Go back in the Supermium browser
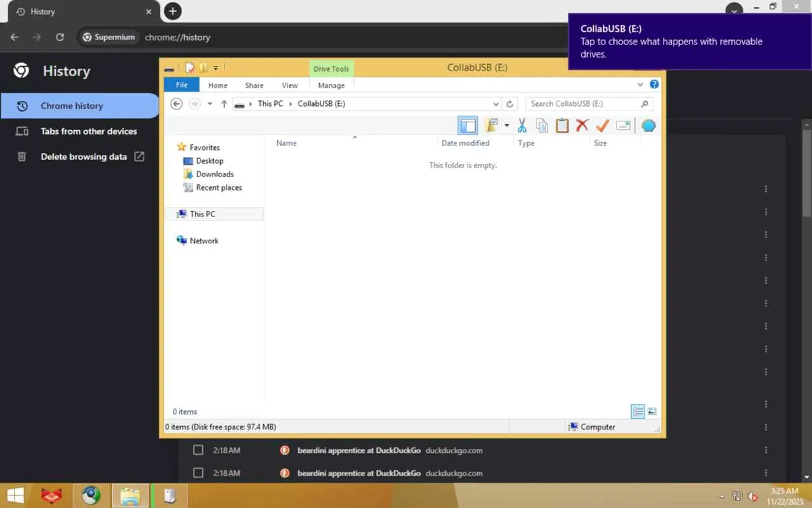 coord(15,37)
